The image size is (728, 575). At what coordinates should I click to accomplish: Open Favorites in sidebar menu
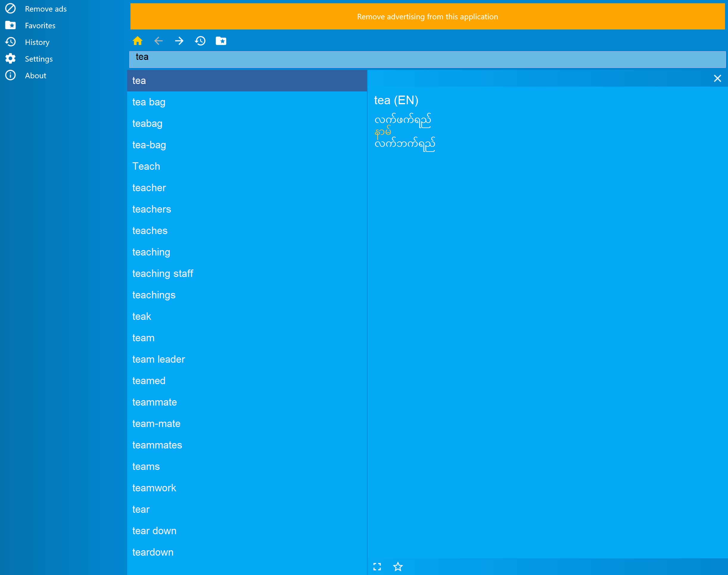pos(40,26)
